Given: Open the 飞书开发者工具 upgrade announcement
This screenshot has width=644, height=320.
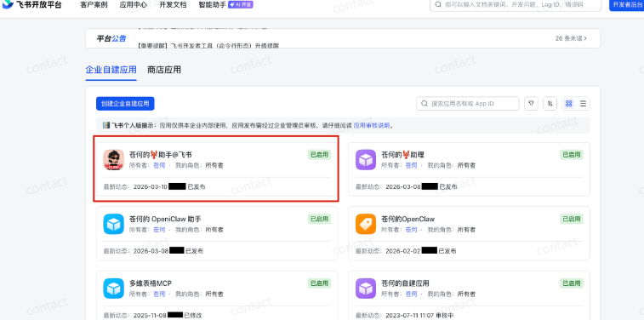Looking at the screenshot, I should coord(208,46).
